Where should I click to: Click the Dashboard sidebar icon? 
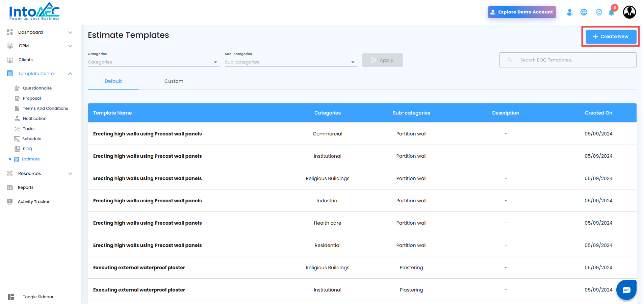click(x=10, y=32)
